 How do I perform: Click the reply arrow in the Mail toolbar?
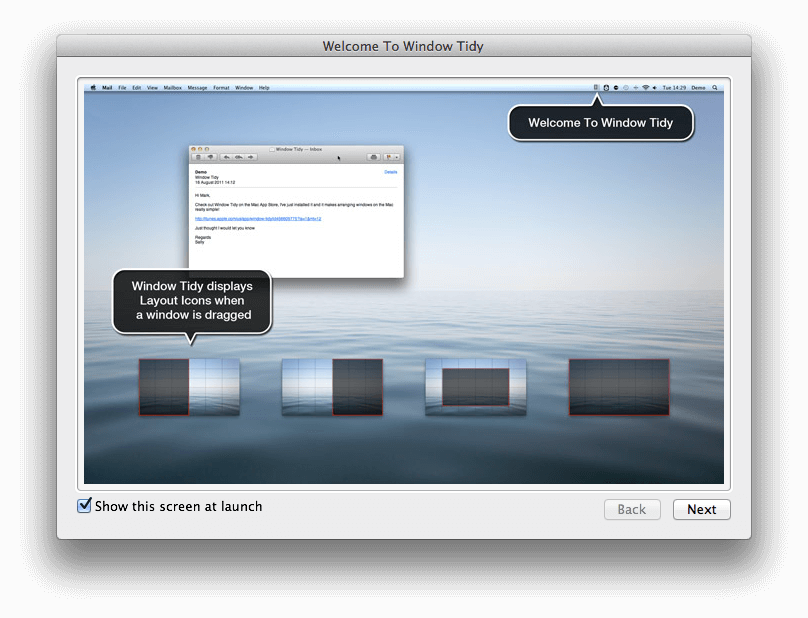pyautogui.click(x=227, y=157)
